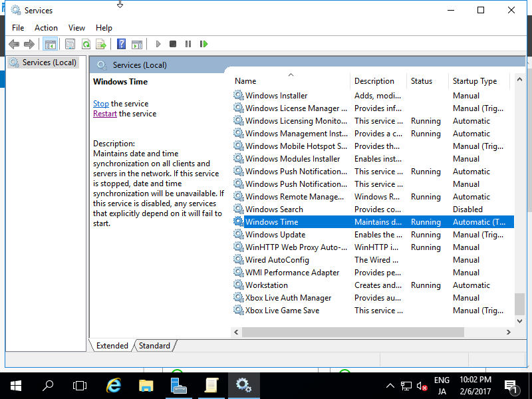Navigate back using the back arrow icon
The height and width of the screenshot is (399, 532).
click(14, 44)
